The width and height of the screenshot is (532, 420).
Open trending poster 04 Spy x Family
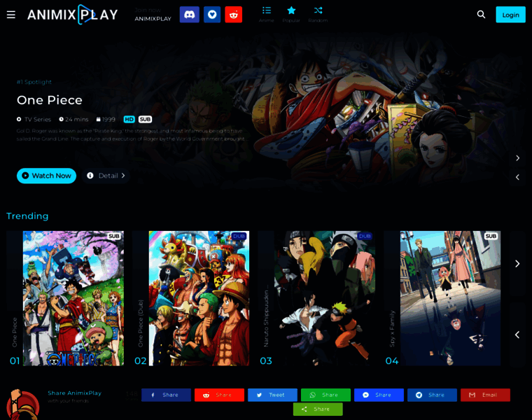tap(450, 298)
